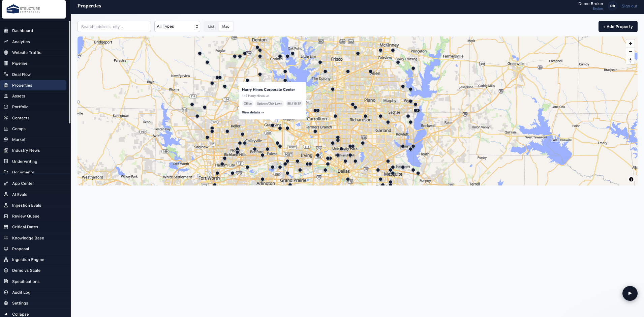Click the DB user avatar

click(612, 6)
